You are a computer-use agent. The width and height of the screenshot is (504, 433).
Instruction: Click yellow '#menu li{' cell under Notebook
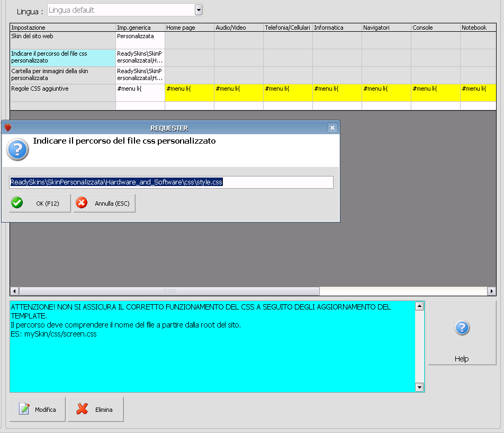[x=478, y=93]
